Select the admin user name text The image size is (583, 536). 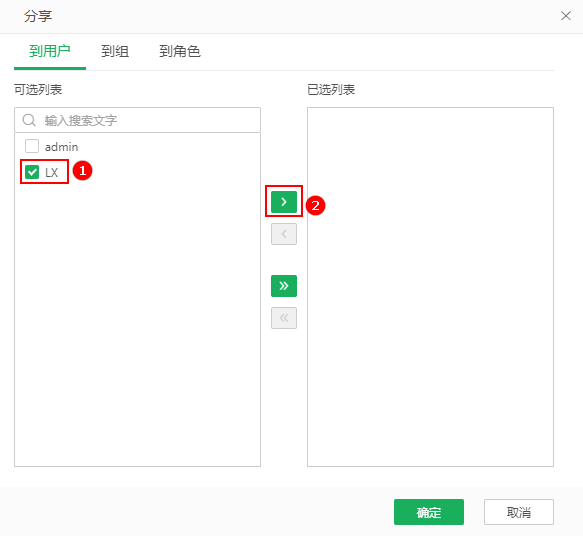61,147
